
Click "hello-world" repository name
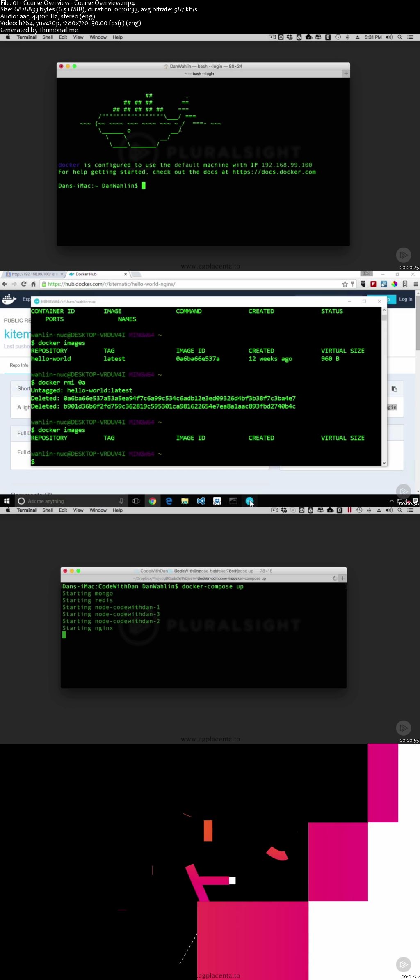(x=51, y=359)
